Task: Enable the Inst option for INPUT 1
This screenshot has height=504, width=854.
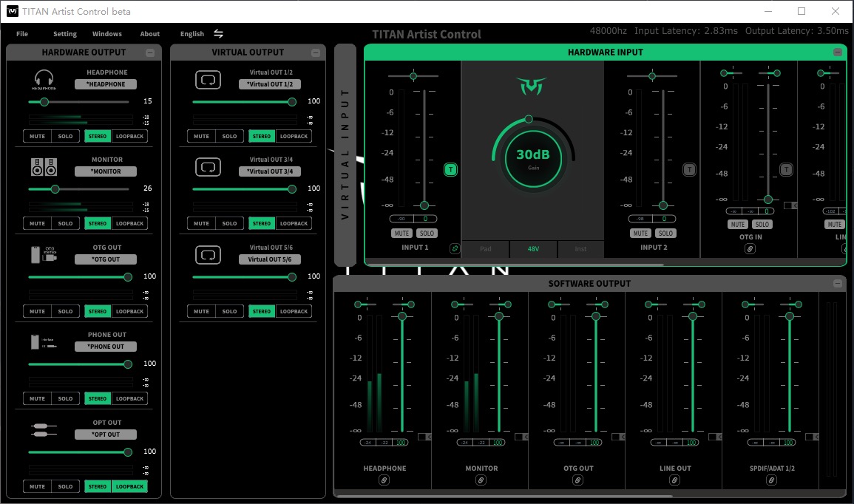Action: (580, 249)
